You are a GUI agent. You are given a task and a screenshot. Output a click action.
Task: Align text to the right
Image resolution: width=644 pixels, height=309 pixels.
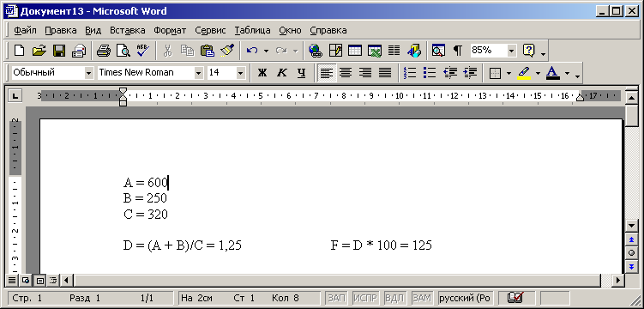coord(365,73)
